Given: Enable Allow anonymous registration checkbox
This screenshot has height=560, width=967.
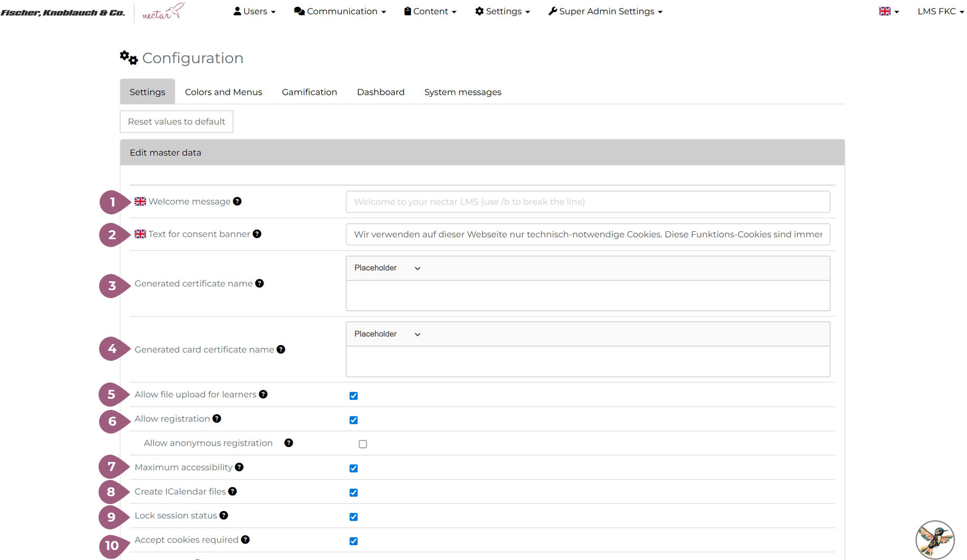Looking at the screenshot, I should tap(363, 444).
